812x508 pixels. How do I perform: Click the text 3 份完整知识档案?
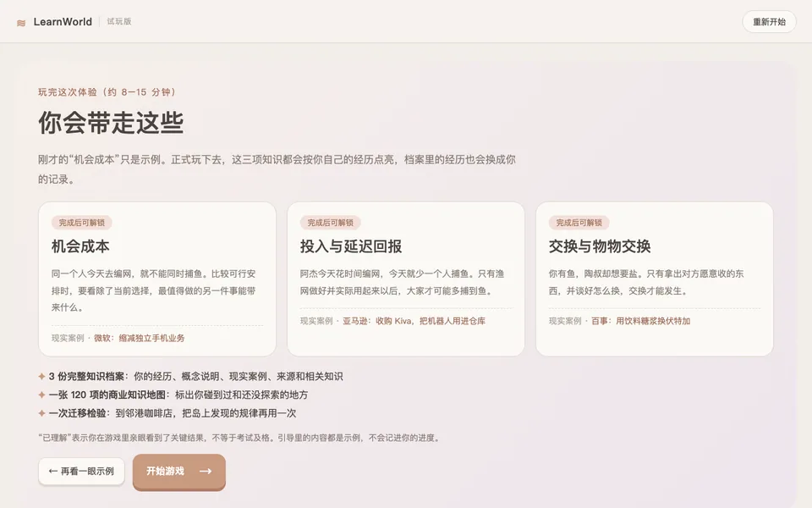pos(86,376)
